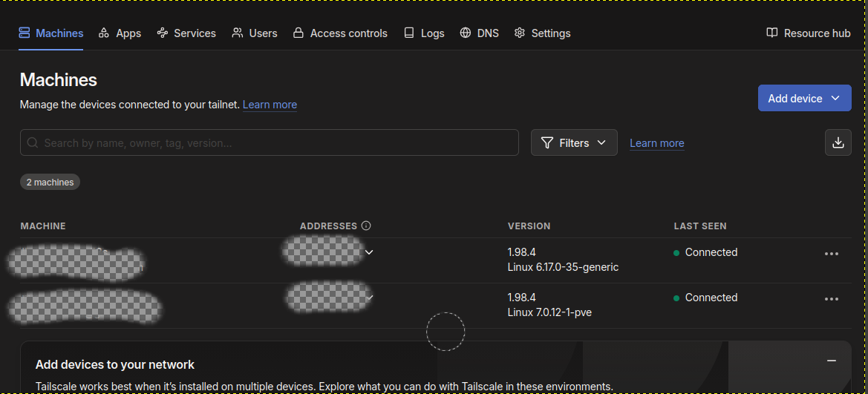This screenshot has width=868, height=394.
Task: Click the Add device button
Action: point(804,98)
